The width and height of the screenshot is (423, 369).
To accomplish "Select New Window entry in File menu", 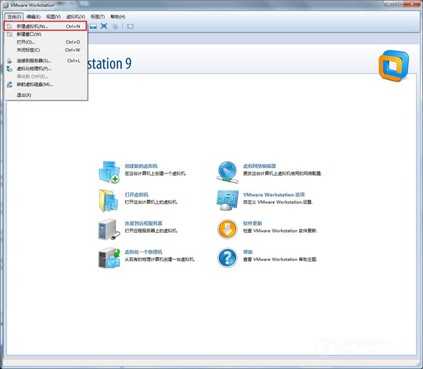I will 46,34.
